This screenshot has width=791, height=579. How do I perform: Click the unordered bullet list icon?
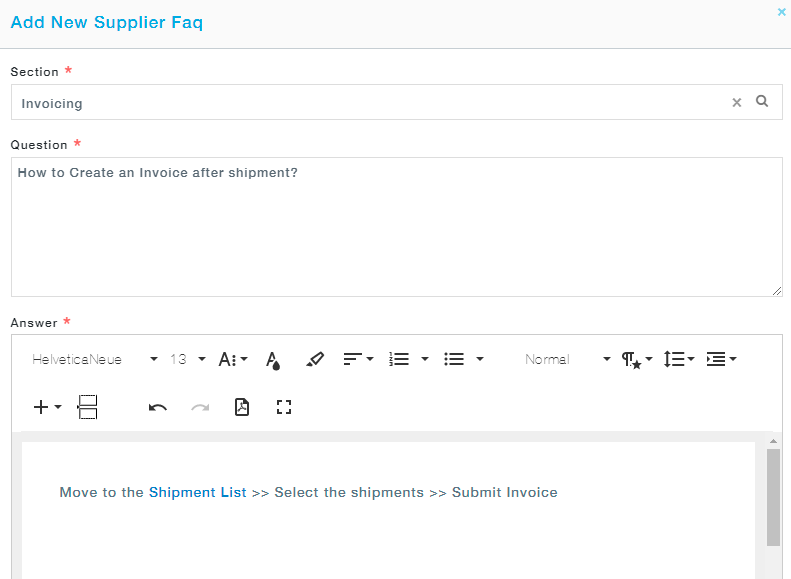454,360
